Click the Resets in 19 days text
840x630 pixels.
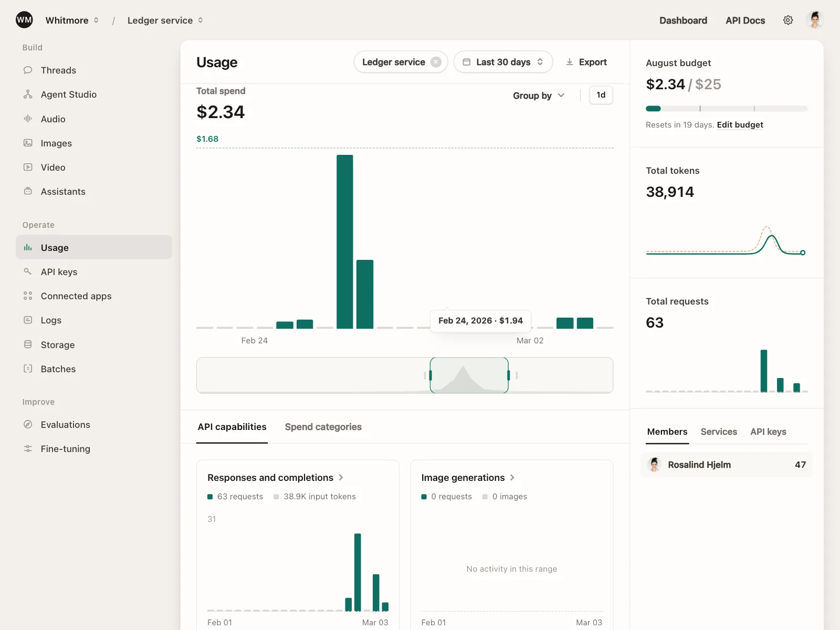pos(680,125)
